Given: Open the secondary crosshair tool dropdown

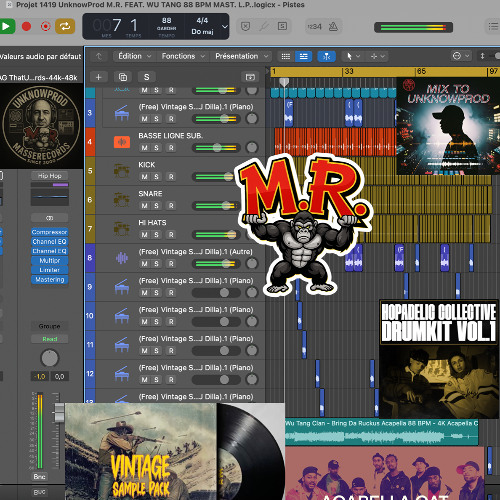Looking at the screenshot, I should pos(378,56).
